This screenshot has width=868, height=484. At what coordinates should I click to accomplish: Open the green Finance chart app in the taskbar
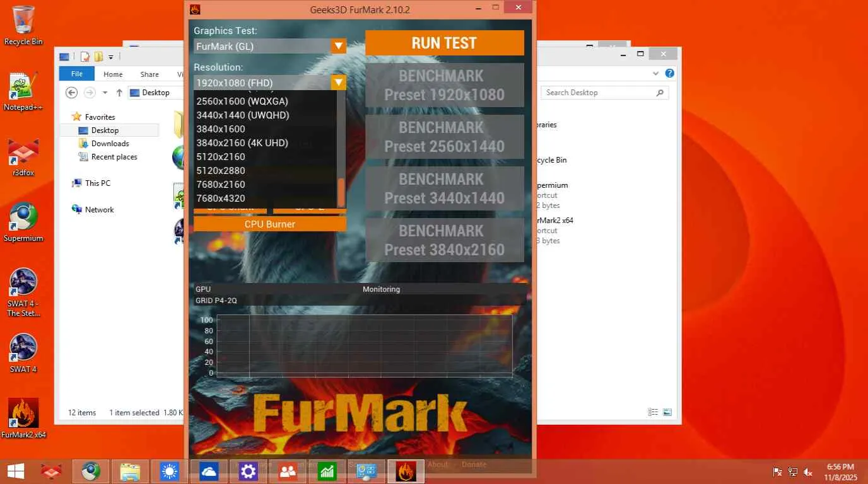pyautogui.click(x=327, y=471)
